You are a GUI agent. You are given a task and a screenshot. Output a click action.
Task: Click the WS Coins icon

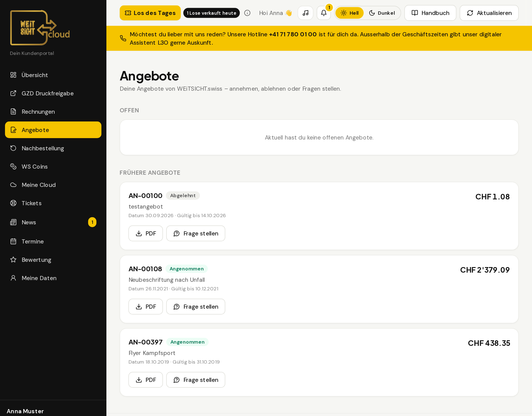(x=13, y=166)
